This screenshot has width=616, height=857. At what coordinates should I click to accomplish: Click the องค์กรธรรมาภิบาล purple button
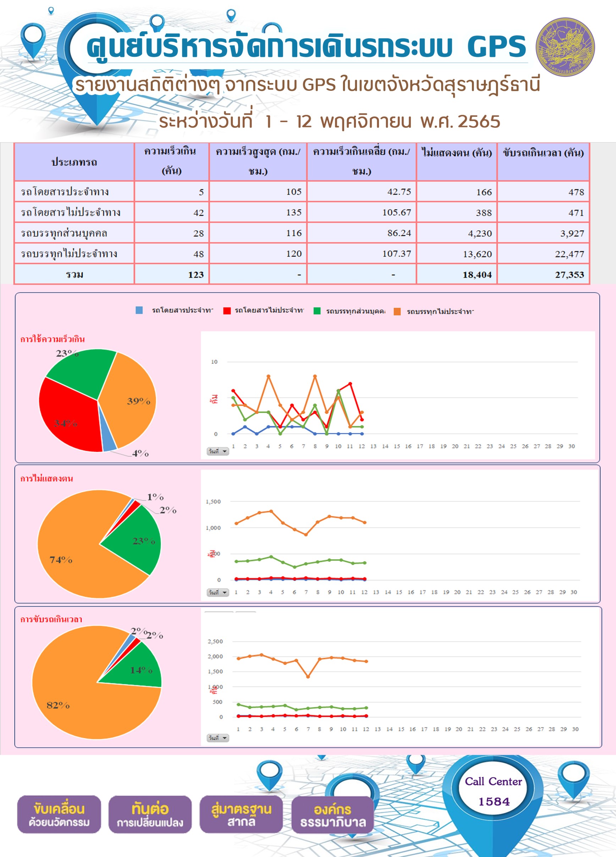(332, 815)
